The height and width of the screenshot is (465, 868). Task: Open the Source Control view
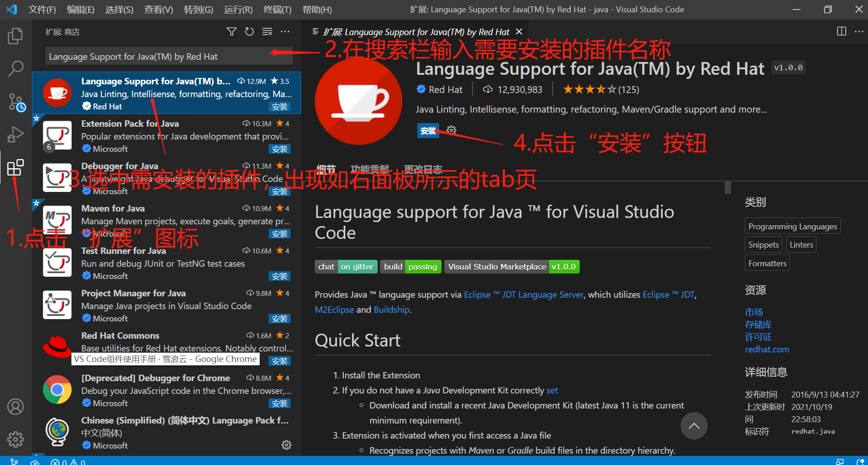click(x=16, y=102)
